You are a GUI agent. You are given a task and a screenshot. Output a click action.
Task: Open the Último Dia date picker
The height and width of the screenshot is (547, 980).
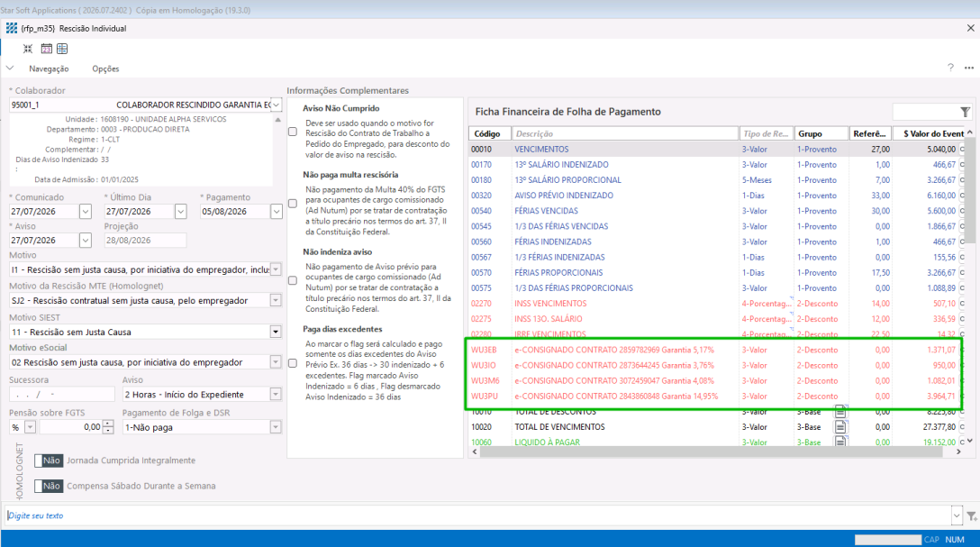[x=181, y=211]
